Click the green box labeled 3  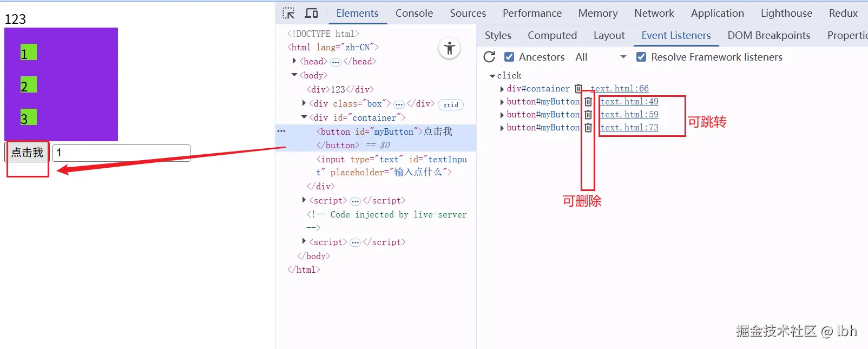(x=29, y=117)
